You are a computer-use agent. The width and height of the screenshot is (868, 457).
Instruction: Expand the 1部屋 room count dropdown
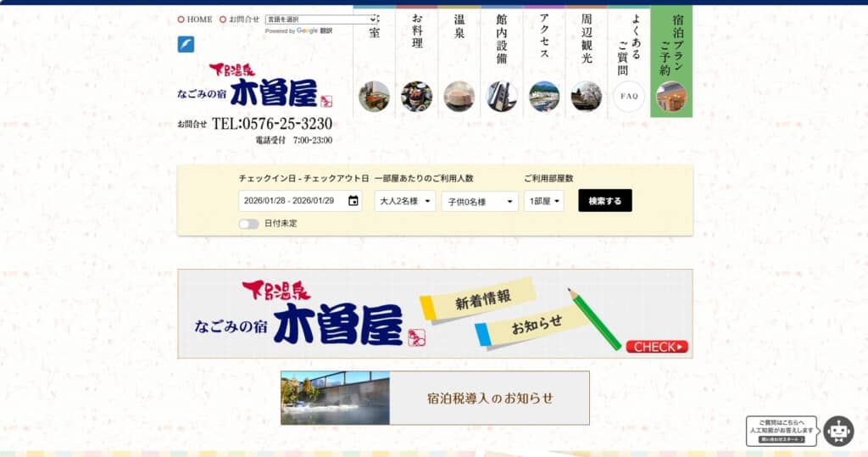[x=544, y=201]
